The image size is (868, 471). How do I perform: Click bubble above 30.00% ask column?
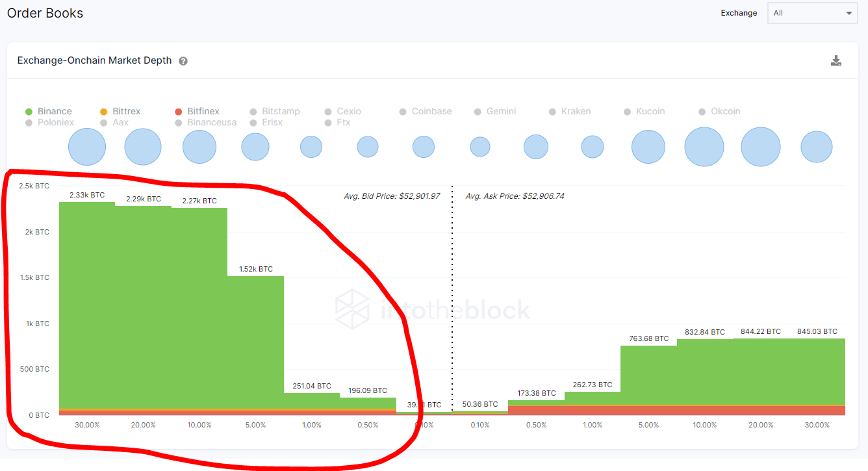817,147
